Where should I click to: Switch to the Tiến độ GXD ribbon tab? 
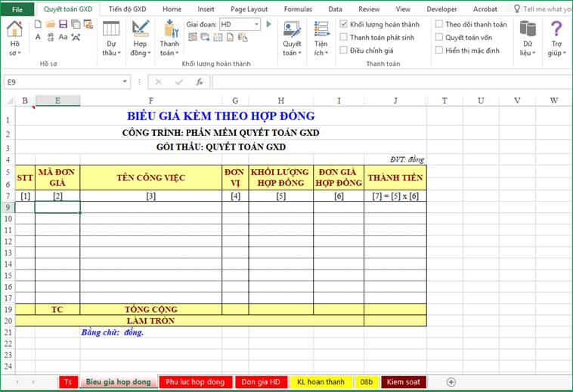pos(127,9)
